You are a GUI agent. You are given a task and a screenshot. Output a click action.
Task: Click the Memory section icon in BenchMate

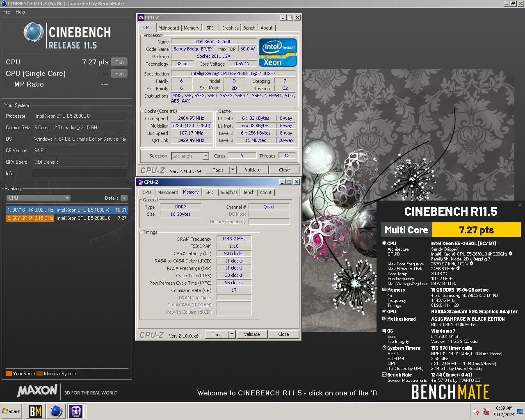(x=384, y=290)
